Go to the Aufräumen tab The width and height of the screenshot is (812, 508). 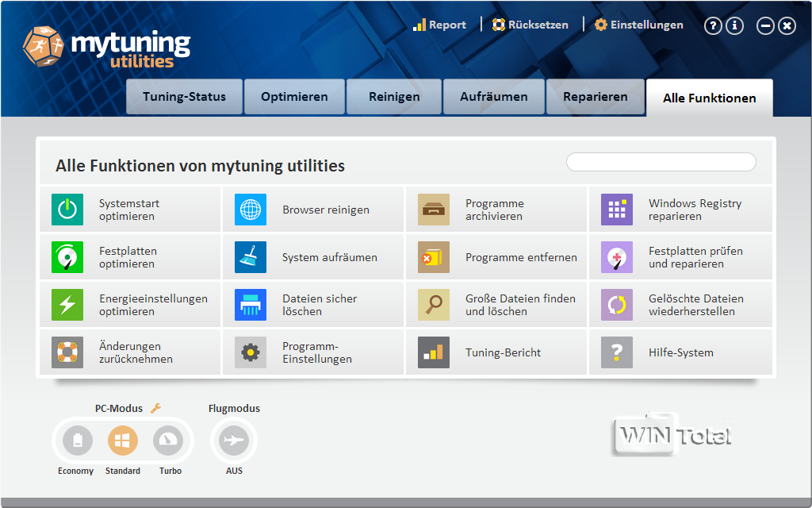pyautogui.click(x=494, y=97)
